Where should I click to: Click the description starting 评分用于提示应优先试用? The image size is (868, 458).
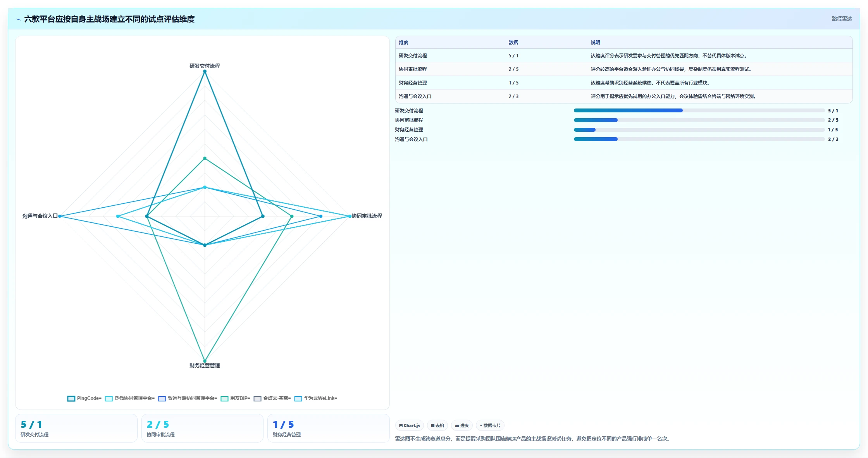click(x=674, y=96)
